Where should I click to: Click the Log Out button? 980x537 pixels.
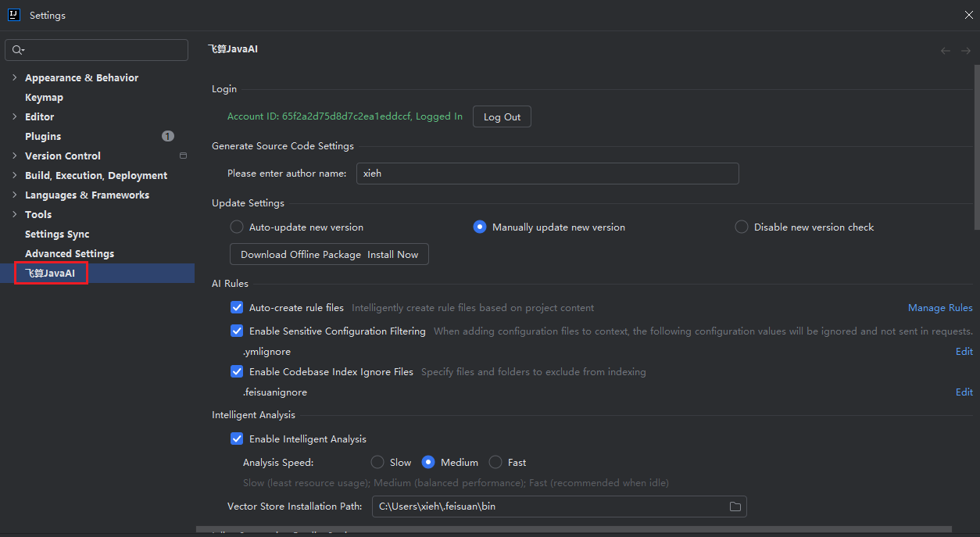(502, 117)
